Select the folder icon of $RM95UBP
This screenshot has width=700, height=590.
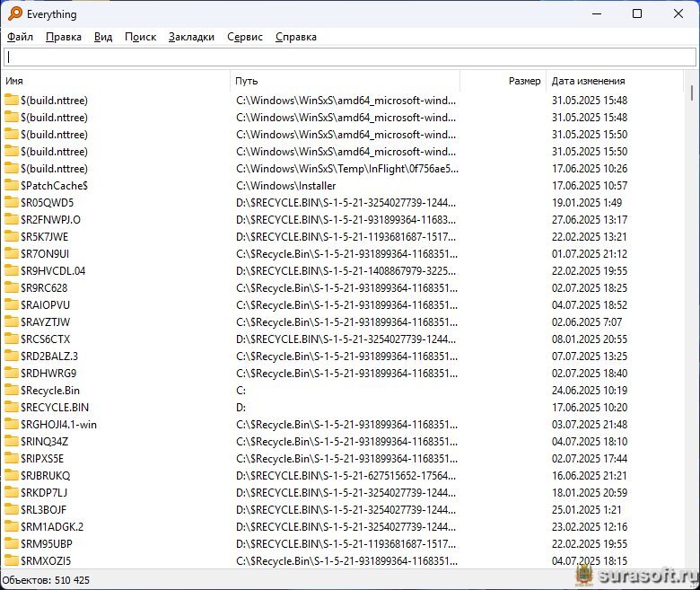click(x=12, y=543)
